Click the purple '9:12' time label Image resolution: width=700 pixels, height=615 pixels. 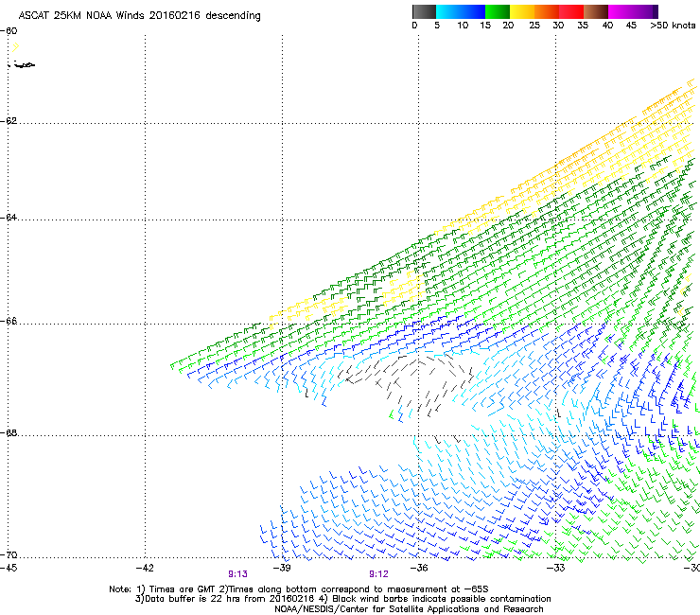pyautogui.click(x=378, y=574)
